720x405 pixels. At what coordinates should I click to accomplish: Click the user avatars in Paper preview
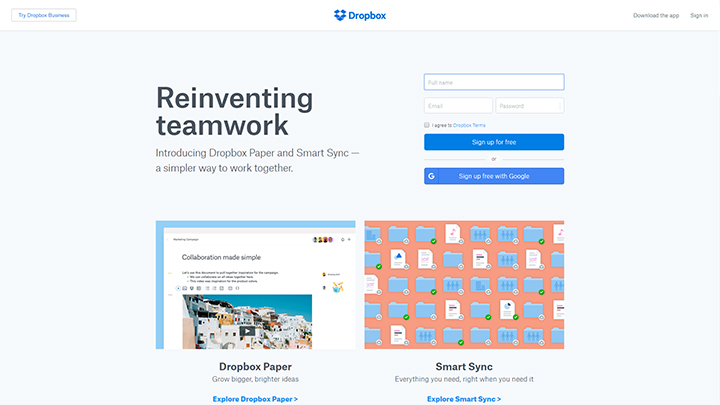(322, 240)
